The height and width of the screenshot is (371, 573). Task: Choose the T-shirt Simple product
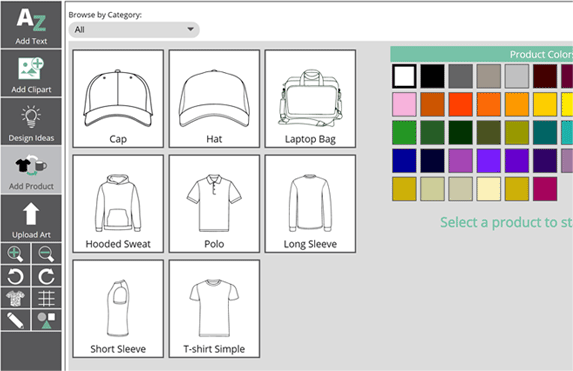click(214, 309)
